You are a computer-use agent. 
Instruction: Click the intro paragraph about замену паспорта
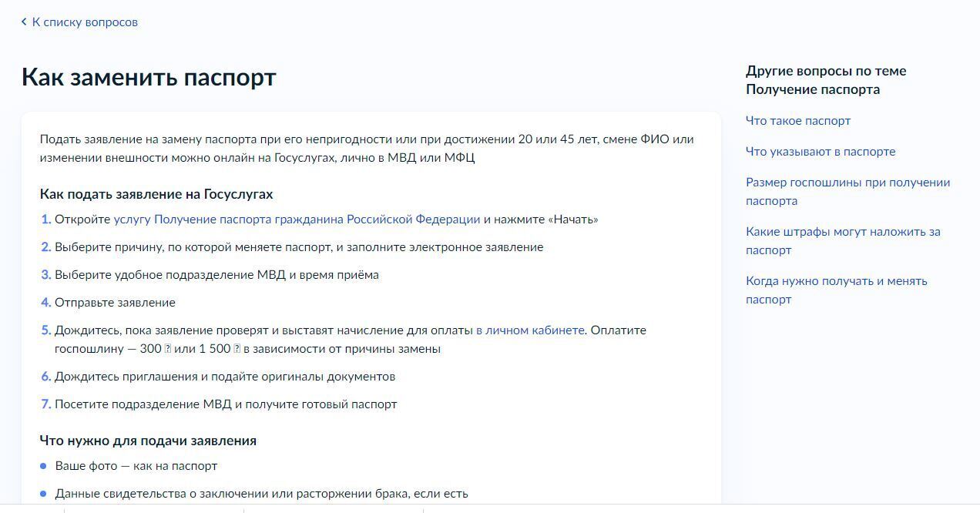click(367, 149)
